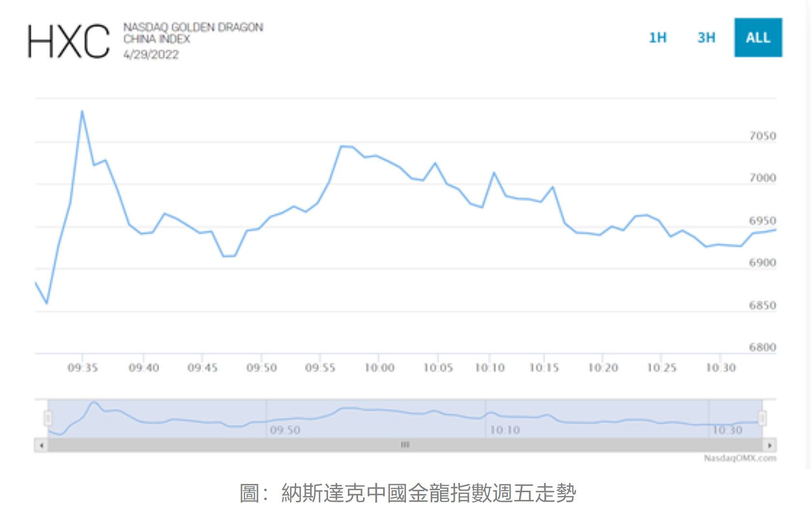Image resolution: width=812 pixels, height=511 pixels.
Task: Click the navigator's right range handle
Action: tap(762, 418)
